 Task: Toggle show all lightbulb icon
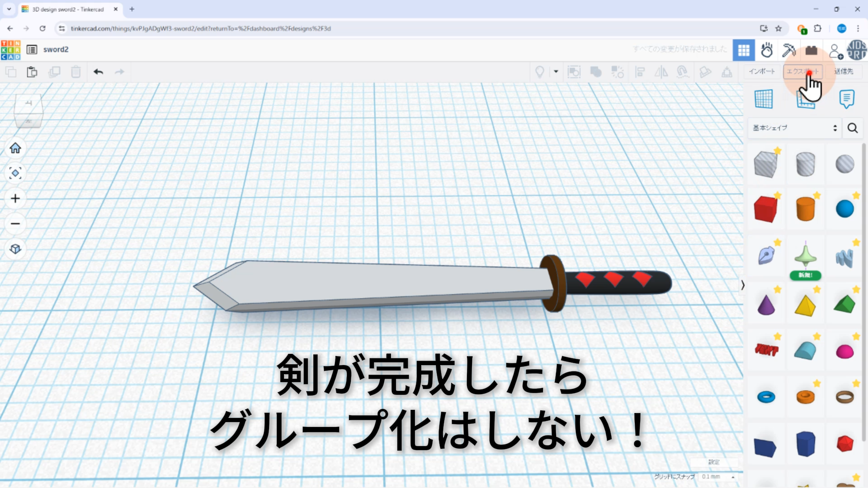(x=539, y=72)
